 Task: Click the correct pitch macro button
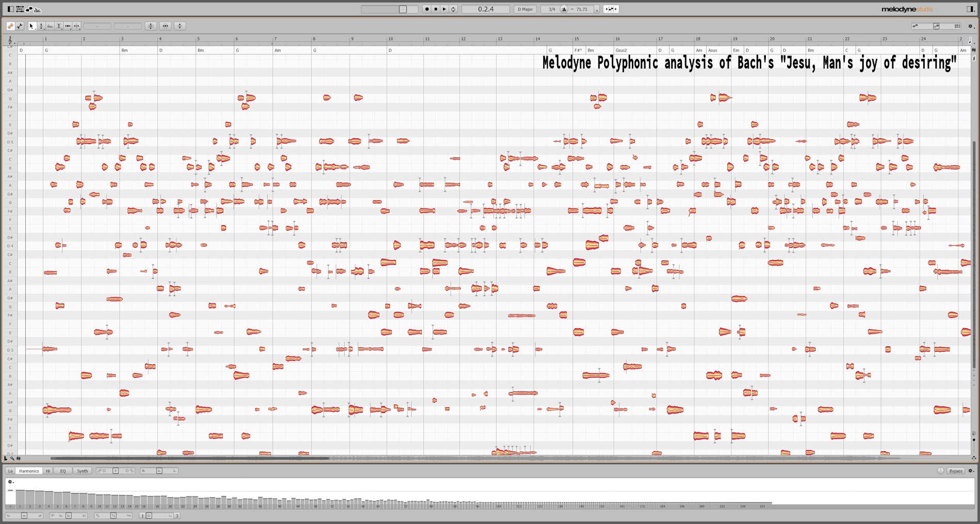pyautogui.click(x=151, y=26)
